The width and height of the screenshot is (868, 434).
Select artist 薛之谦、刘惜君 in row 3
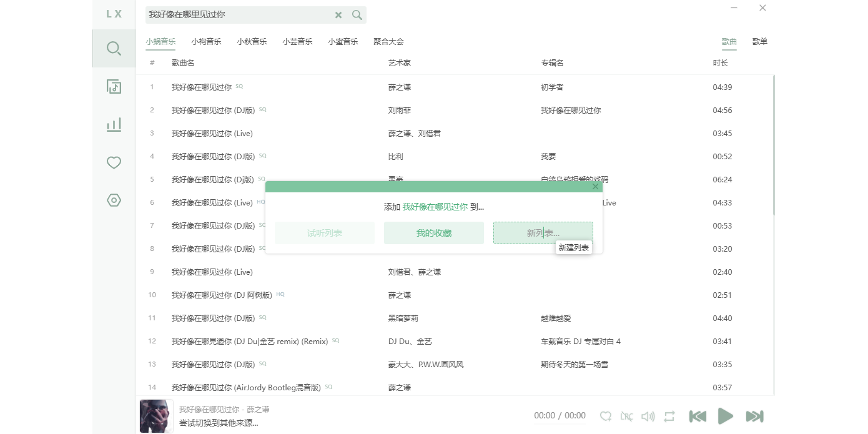coord(415,134)
